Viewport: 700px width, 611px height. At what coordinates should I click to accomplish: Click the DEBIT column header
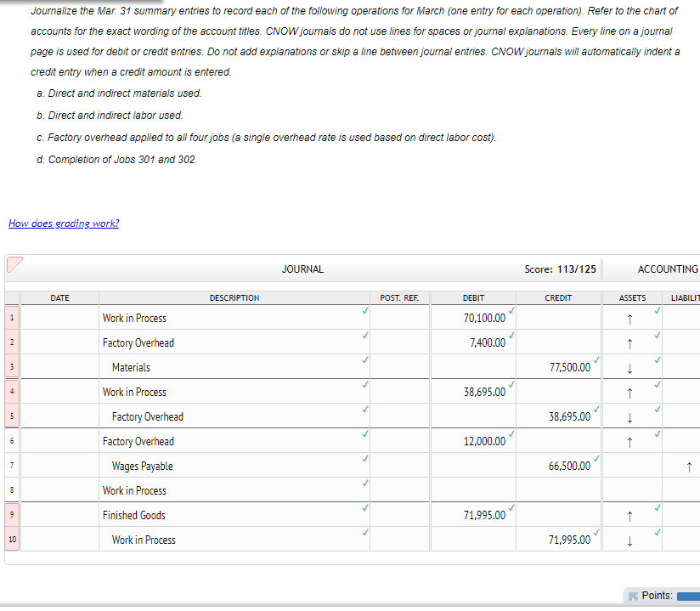[x=473, y=298]
